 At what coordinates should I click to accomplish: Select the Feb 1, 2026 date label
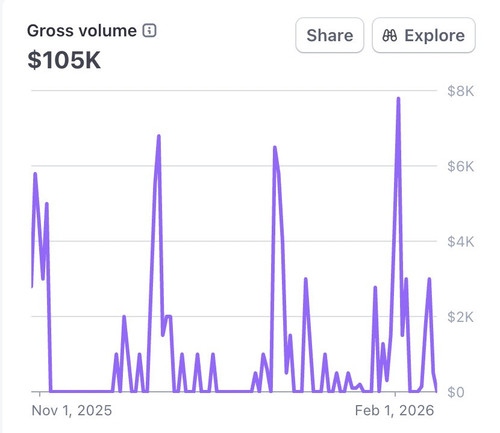(394, 410)
